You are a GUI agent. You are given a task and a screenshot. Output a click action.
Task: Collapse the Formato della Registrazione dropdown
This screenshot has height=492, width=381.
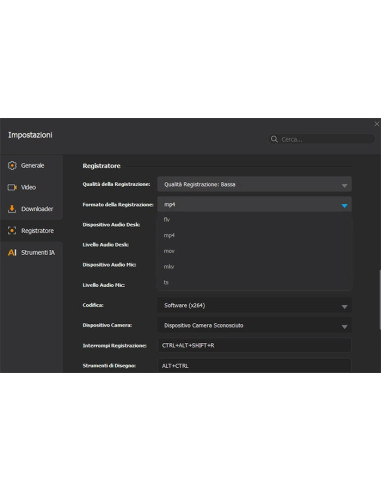pos(254,204)
